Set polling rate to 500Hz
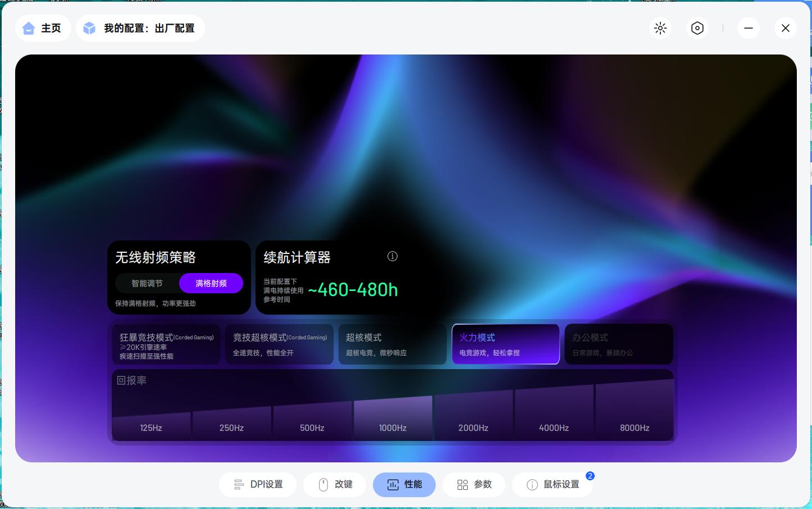The height and width of the screenshot is (509, 812). [x=312, y=420]
